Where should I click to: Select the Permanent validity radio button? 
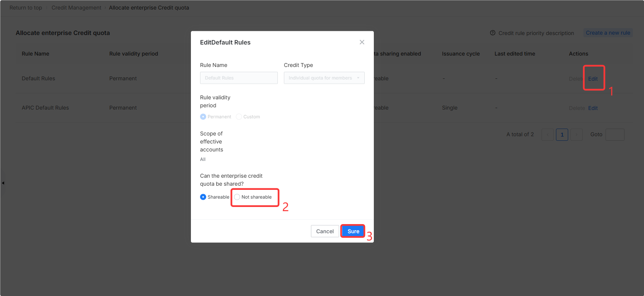(203, 117)
